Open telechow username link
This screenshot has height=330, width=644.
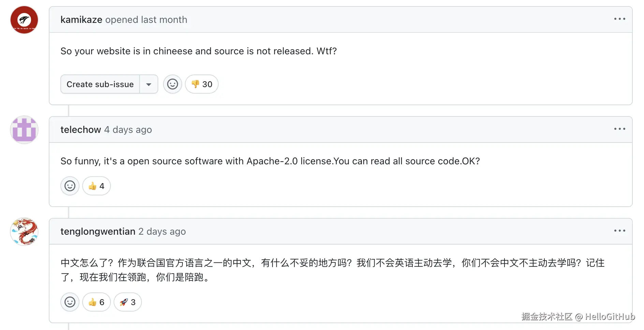coord(80,130)
